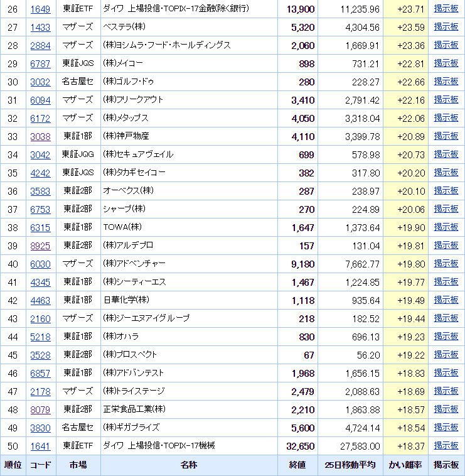Image resolution: width=465 pixels, height=476 pixels.
Task: Open stock code 2884 link
Action: click(x=40, y=46)
